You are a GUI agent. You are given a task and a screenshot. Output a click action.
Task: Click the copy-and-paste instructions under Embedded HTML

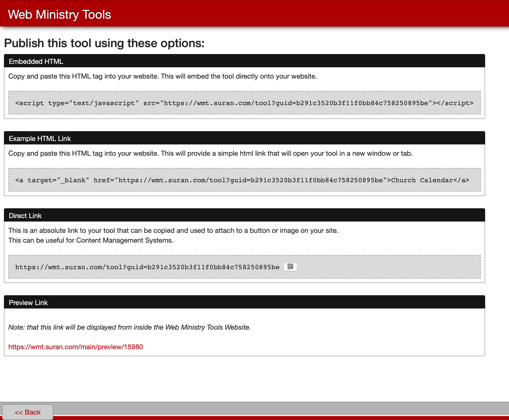click(162, 76)
